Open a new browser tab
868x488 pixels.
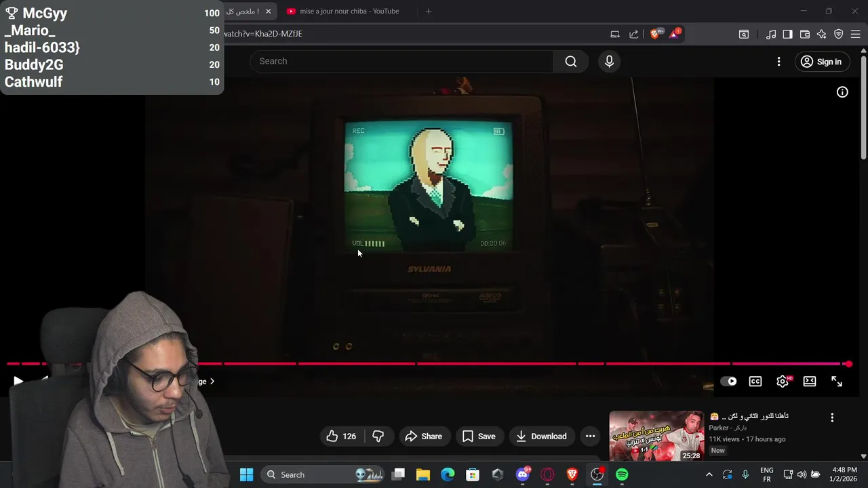(428, 12)
